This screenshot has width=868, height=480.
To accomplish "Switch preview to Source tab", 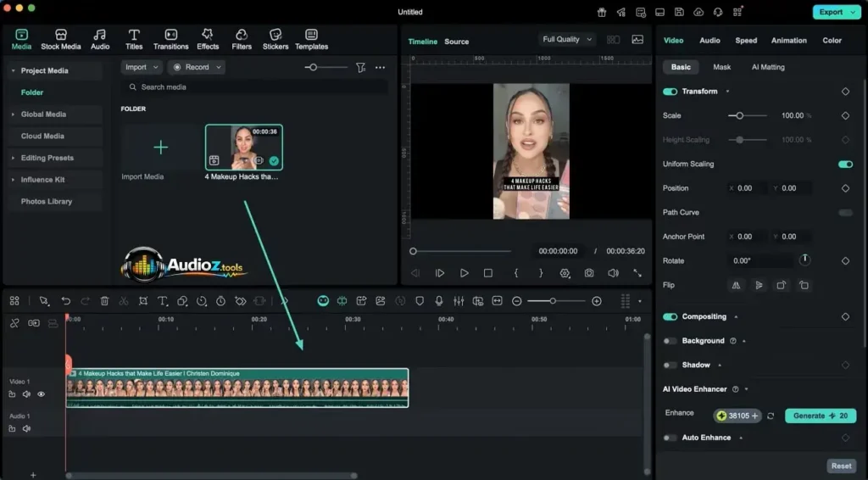I will 456,42.
